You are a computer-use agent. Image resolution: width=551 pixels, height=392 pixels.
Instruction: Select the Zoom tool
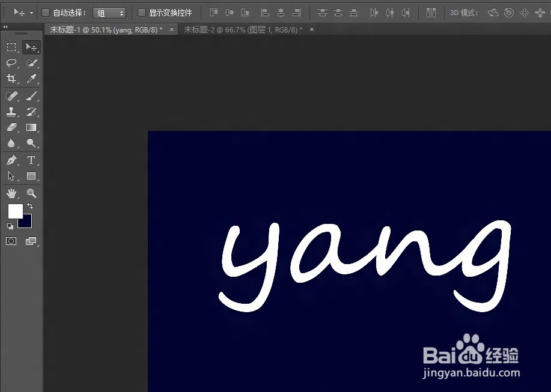click(31, 193)
